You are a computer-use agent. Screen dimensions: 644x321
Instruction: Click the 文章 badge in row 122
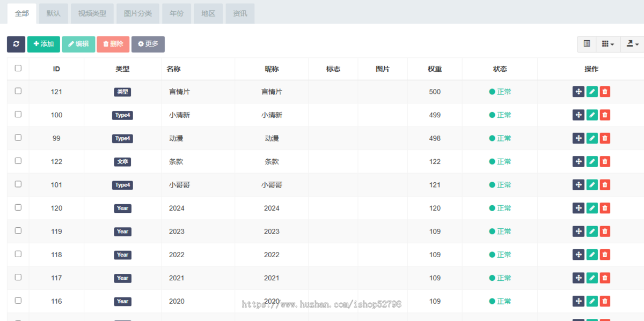click(x=122, y=161)
